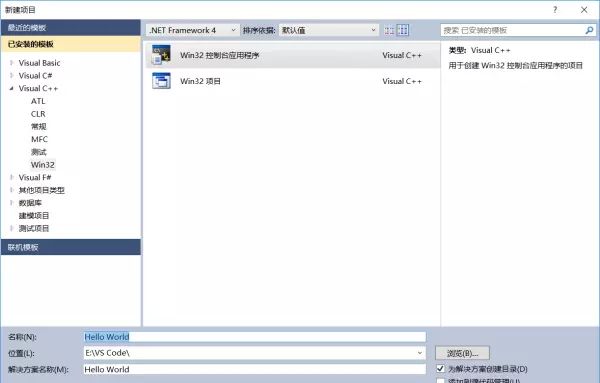The height and width of the screenshot is (383, 600).
Task: Click the 名称 Hello World field
Action: pos(254,337)
